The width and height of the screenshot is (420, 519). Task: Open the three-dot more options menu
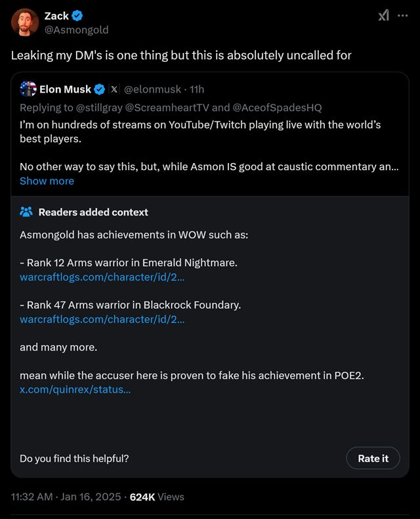[402, 16]
